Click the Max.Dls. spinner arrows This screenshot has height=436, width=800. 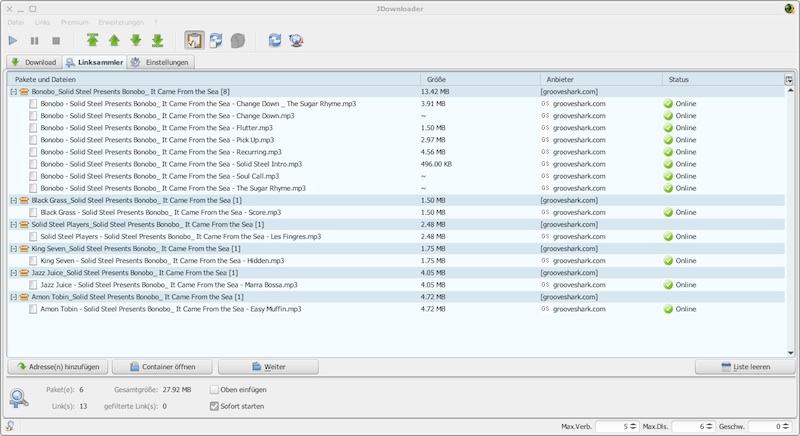709,426
